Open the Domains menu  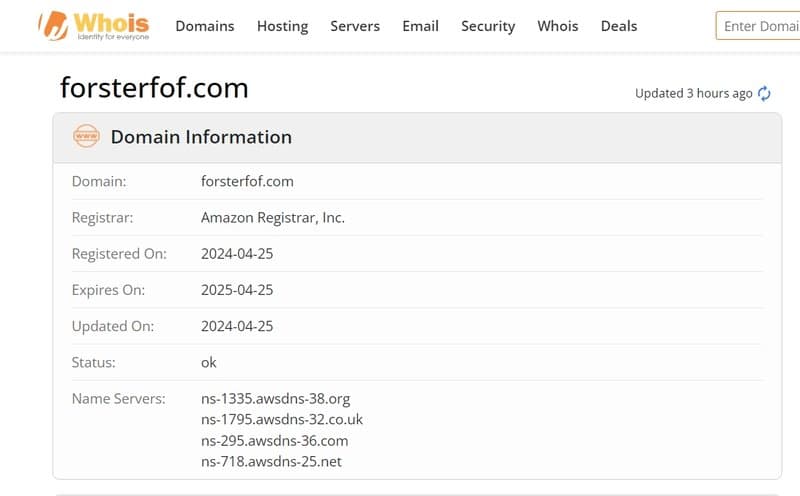[204, 26]
